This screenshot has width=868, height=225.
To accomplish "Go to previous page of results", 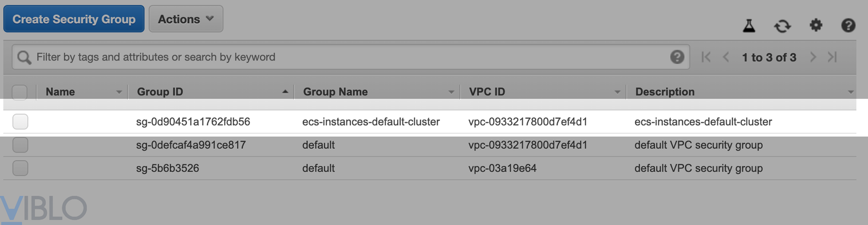I will pos(726,57).
